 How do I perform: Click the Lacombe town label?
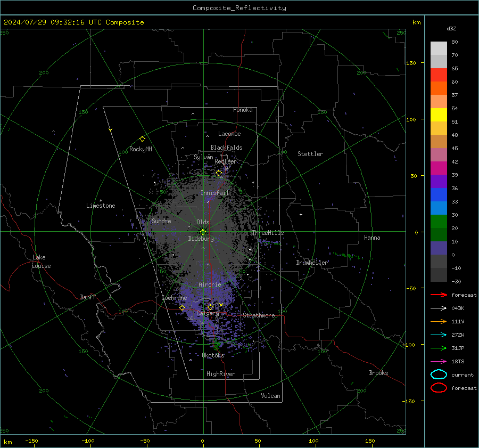coord(229,134)
